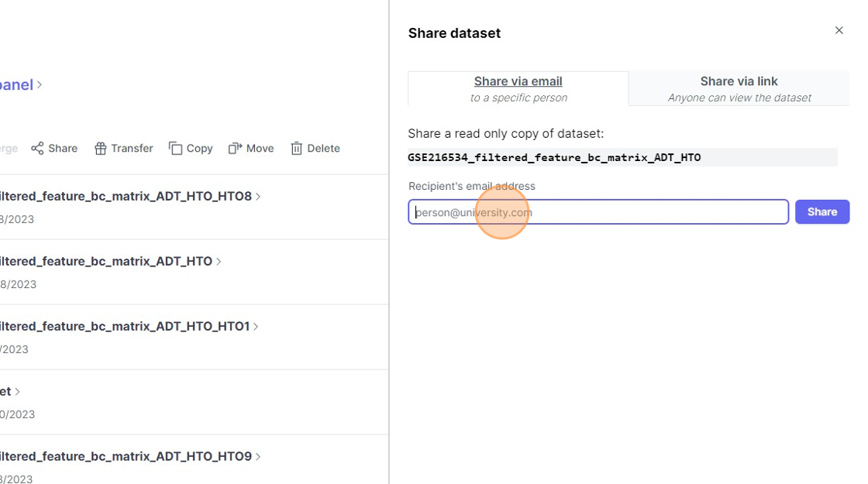Expand chevron next to ADT_HTO_HTO9 dataset

[x=258, y=457]
